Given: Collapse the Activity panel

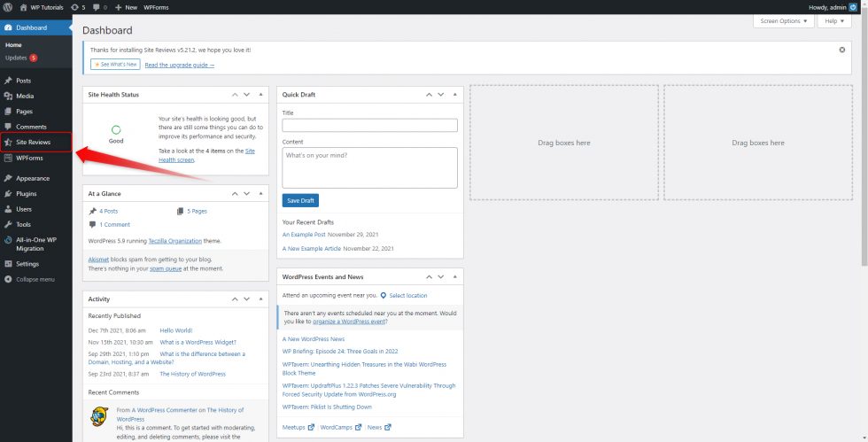Looking at the screenshot, I should pyautogui.click(x=260, y=299).
